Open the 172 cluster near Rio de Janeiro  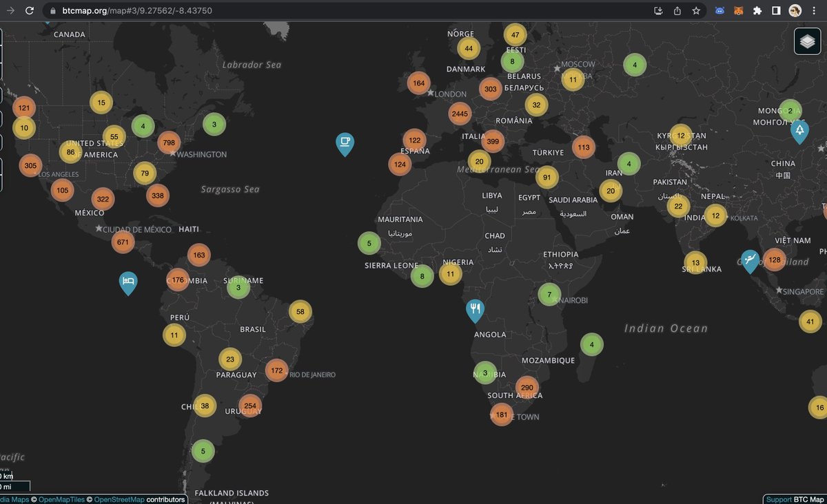(x=277, y=370)
